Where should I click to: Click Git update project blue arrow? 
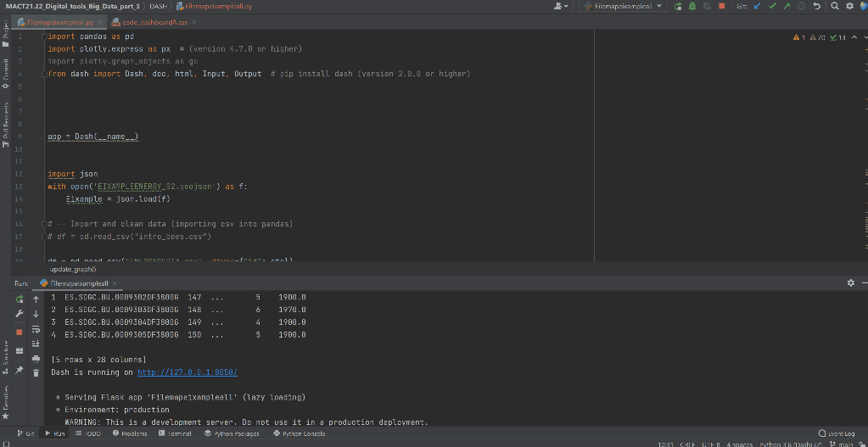point(758,6)
